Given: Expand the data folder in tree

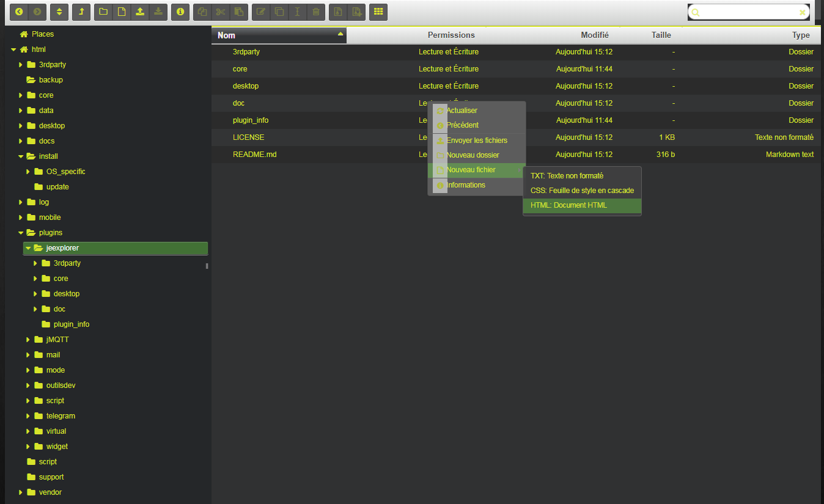Looking at the screenshot, I should coord(21,111).
